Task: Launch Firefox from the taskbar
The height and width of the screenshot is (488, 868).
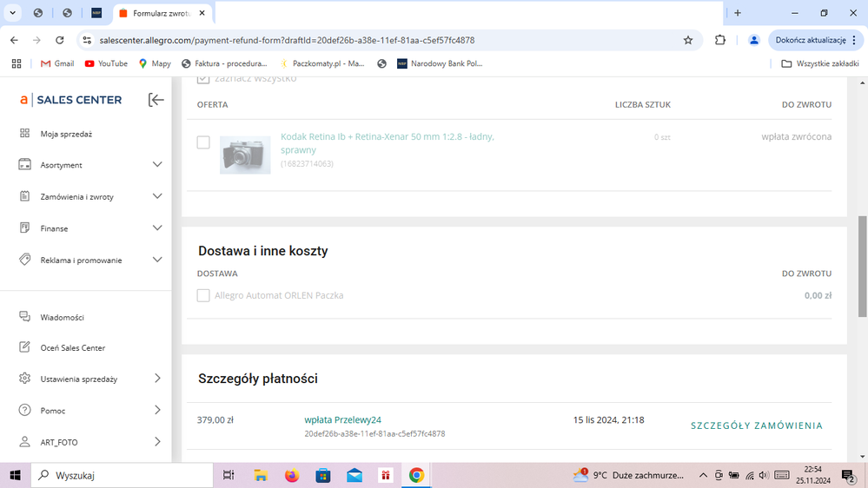Action: 292,475
